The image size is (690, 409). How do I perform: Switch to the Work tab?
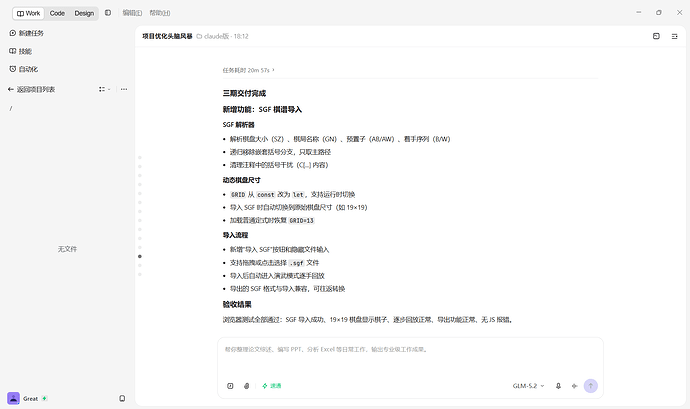click(28, 13)
